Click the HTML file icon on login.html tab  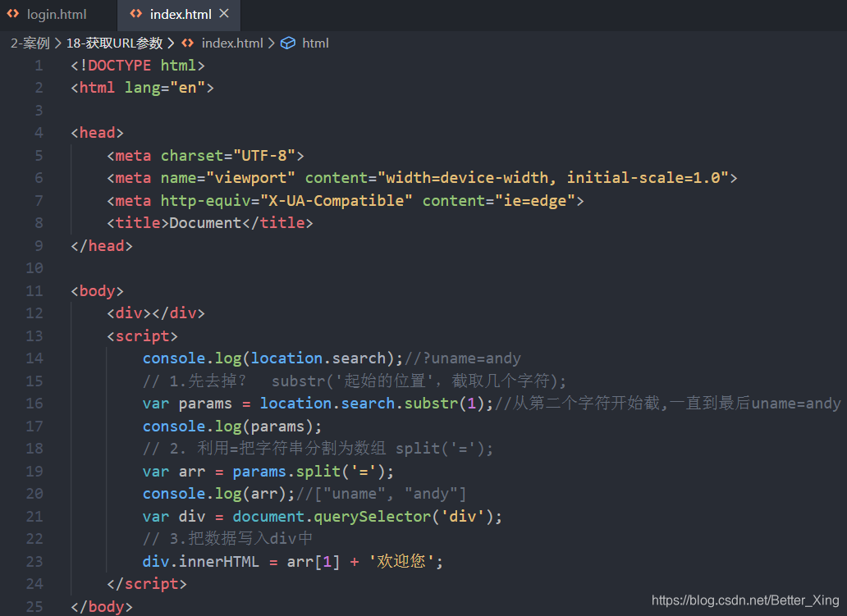(x=13, y=14)
